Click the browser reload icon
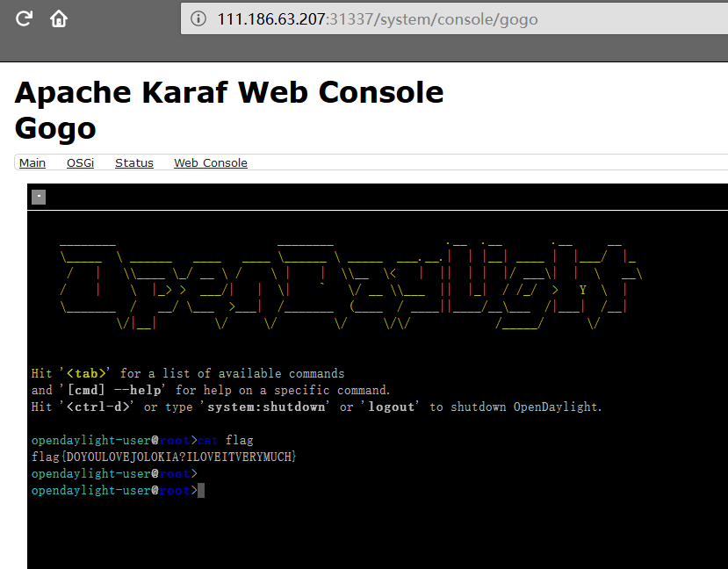 (x=25, y=18)
